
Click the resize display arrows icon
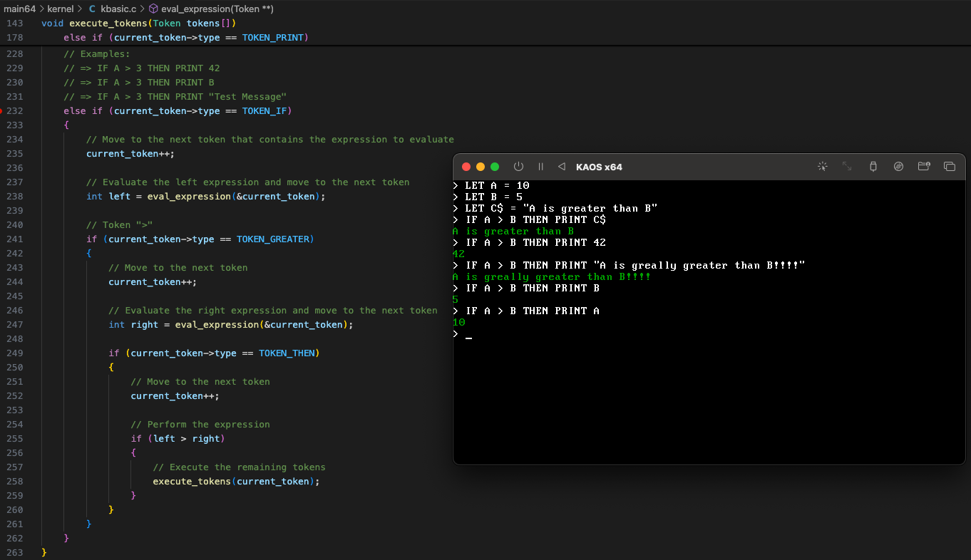tap(847, 167)
